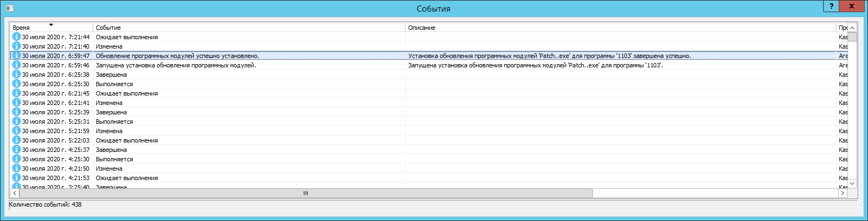
Task: Click description 'Установка обновления... завершена успешно'
Action: coord(550,56)
